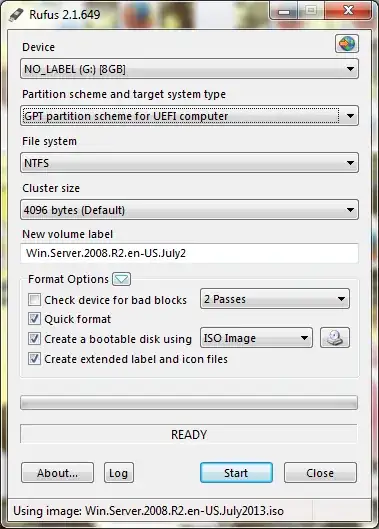Viewport: 379px width, 529px height.
Task: Click the 'Using image' status bar text
Action: click(x=148, y=511)
